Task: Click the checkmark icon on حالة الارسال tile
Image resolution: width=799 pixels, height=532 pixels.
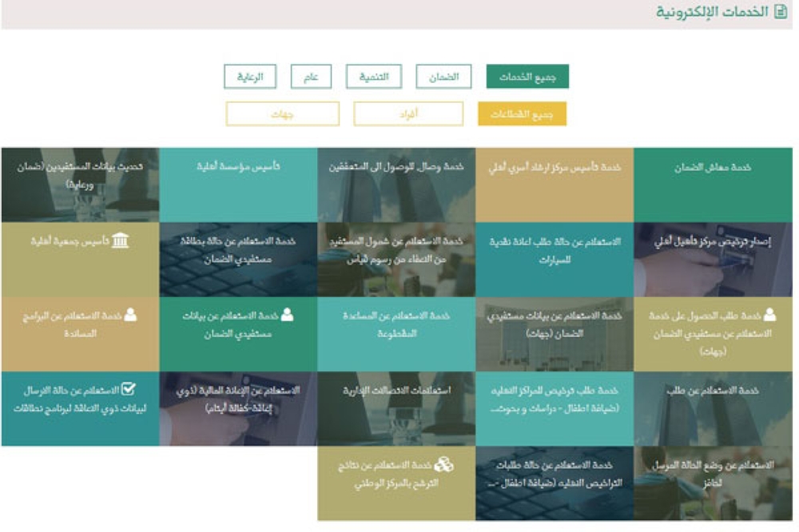Action: [128, 390]
